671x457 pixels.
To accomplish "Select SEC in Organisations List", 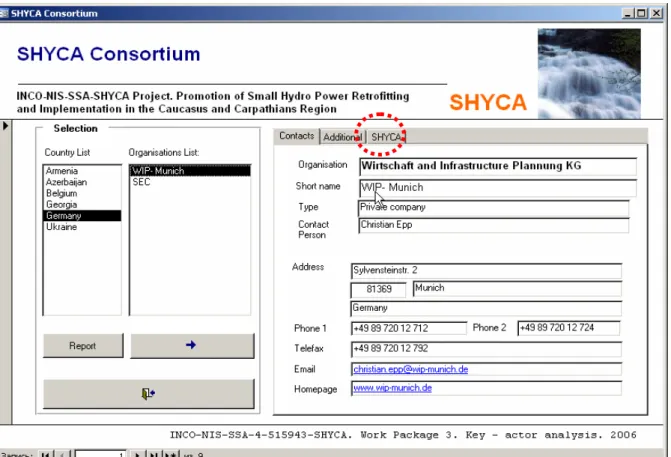I will pyautogui.click(x=190, y=182).
